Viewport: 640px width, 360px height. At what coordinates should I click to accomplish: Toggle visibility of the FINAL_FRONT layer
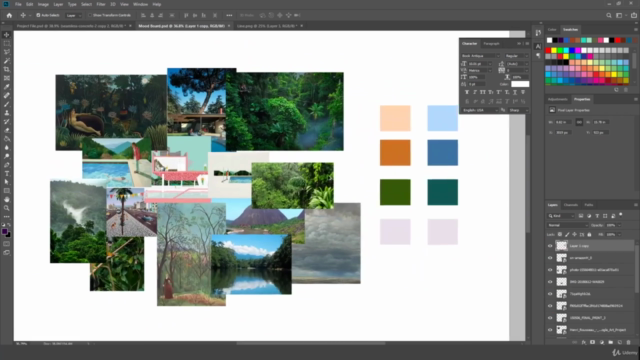(x=550, y=318)
